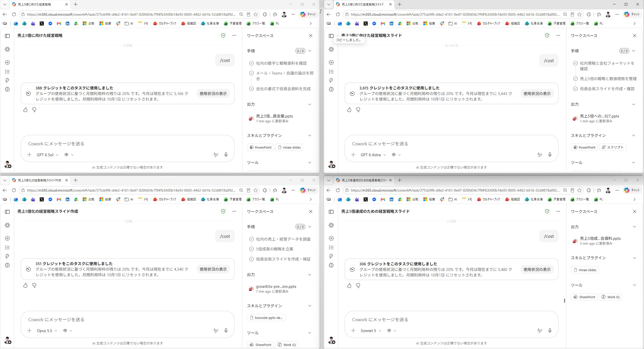
Task: Open the GPT 6 Astra model dropdown
Action: [x=373, y=155]
